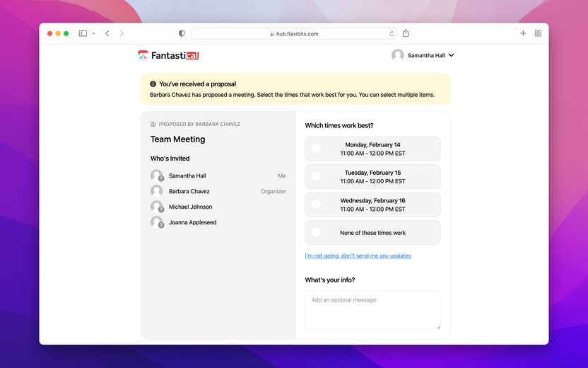Click Joanna Appleseed's avatar in invited list
The image size is (588, 368).
click(x=157, y=222)
